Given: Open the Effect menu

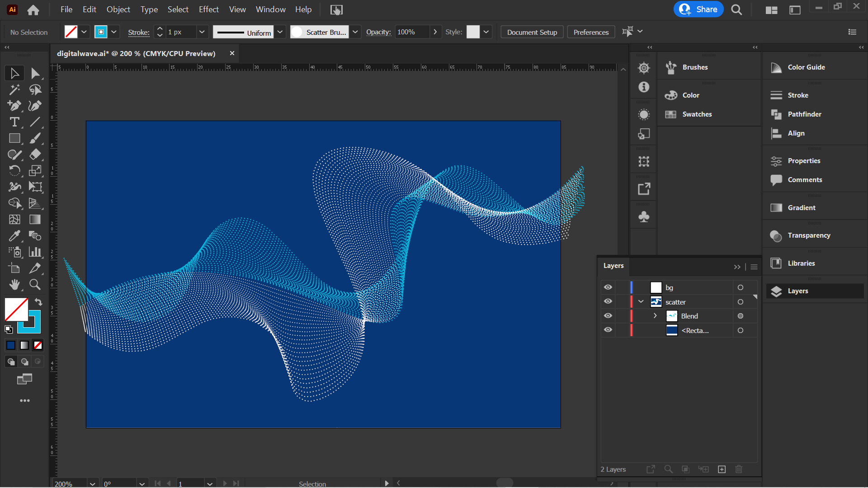Looking at the screenshot, I should [208, 9].
